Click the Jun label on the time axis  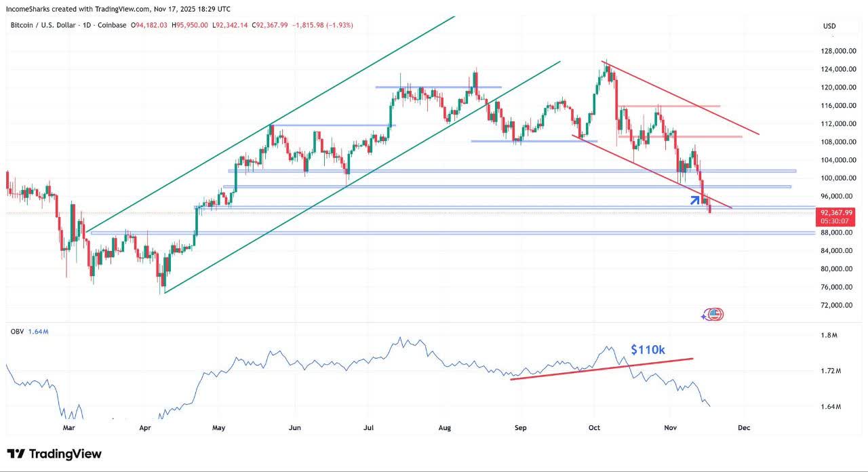pyautogui.click(x=294, y=428)
